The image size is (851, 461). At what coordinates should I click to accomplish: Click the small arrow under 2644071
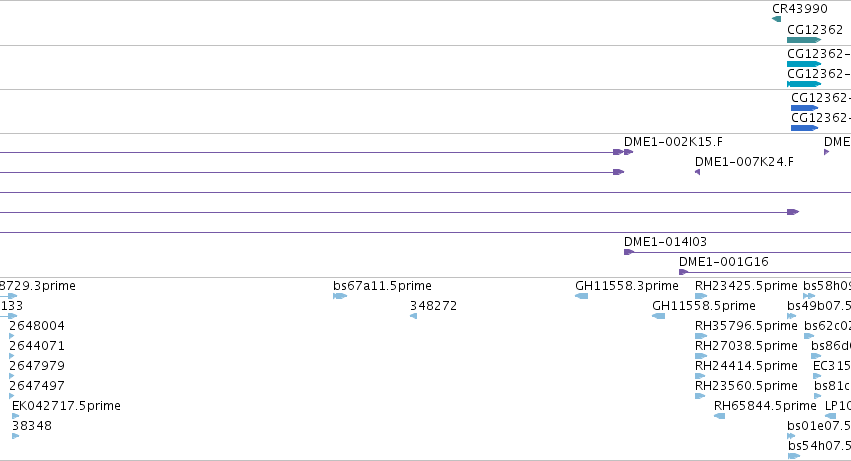click(x=11, y=356)
